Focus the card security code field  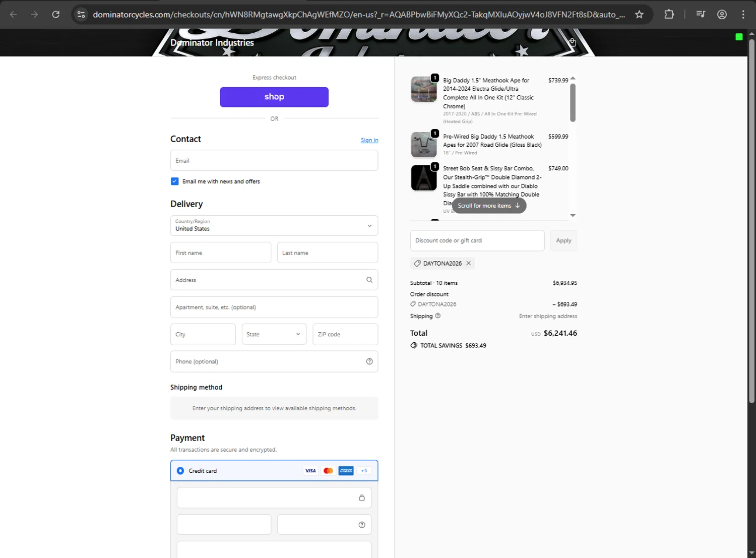[x=325, y=525]
